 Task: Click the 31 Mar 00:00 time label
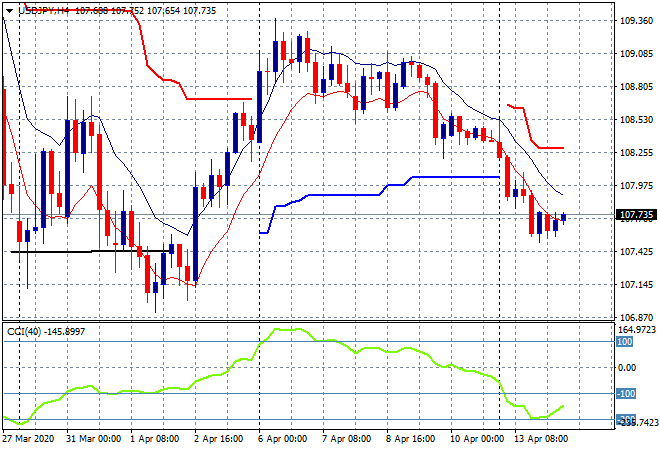click(93, 439)
